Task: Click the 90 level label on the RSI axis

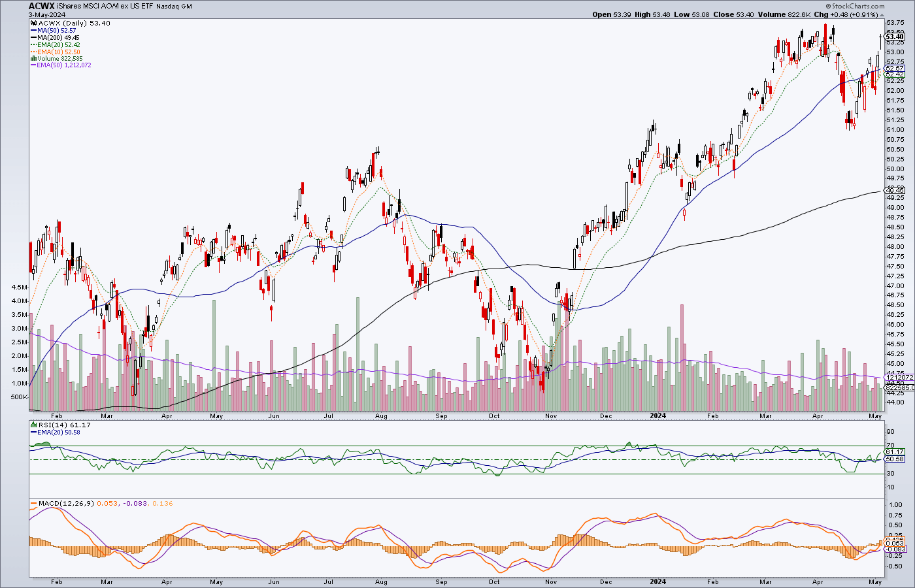Action: (x=890, y=432)
